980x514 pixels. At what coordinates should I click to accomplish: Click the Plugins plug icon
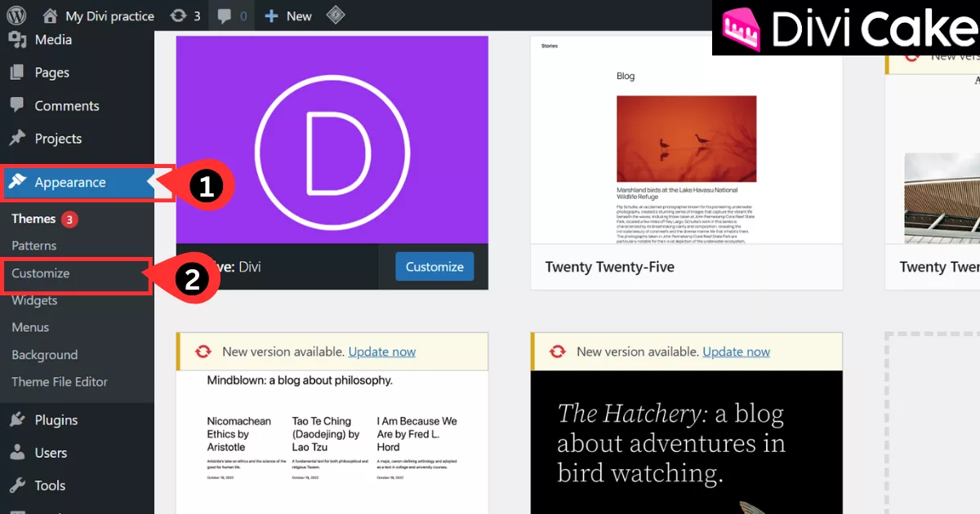coord(16,420)
